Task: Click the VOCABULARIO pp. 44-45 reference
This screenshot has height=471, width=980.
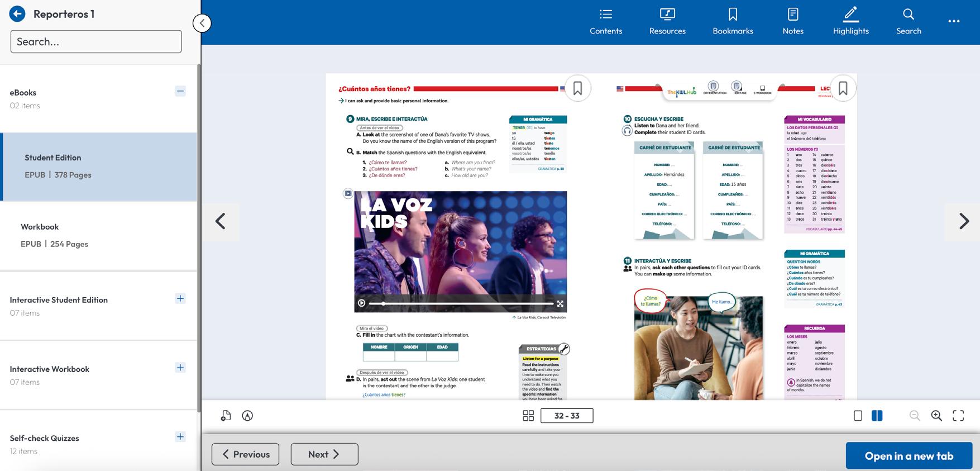Action: click(824, 229)
